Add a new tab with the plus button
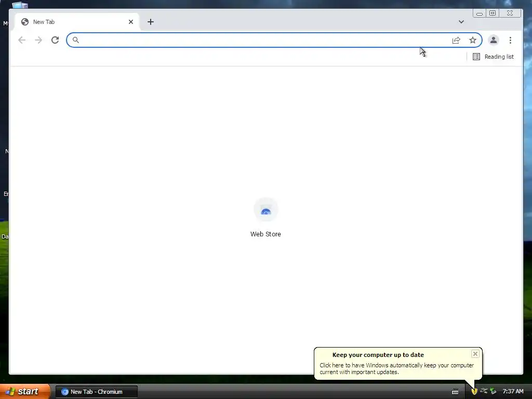 (x=151, y=22)
